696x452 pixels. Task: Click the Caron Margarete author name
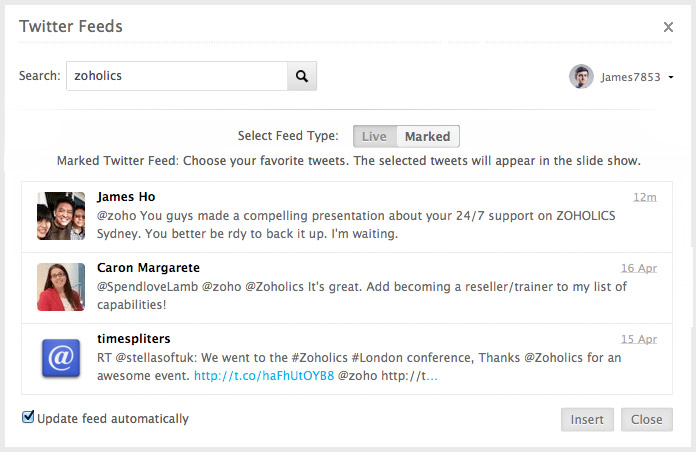148,268
